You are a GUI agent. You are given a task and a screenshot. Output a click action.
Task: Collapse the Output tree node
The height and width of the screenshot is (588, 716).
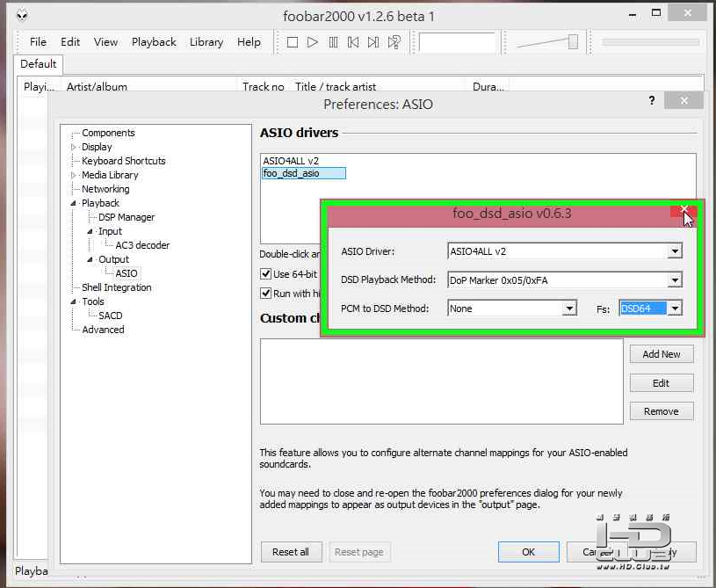point(90,259)
